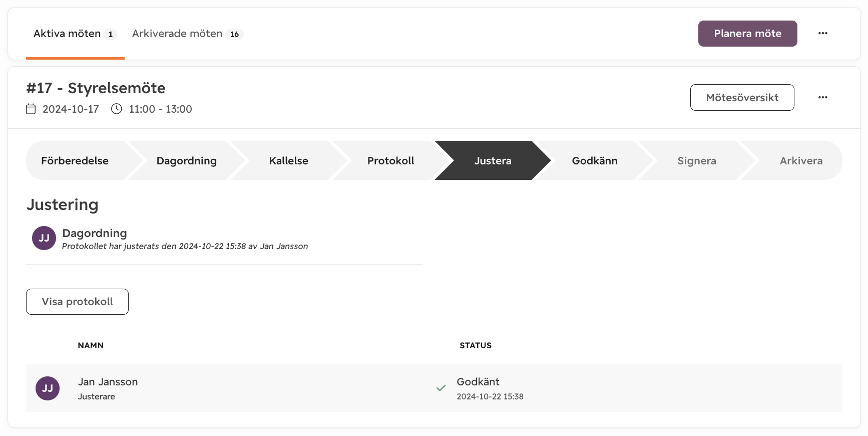
Task: Click the meeting date 2024-10-17
Action: click(x=71, y=109)
